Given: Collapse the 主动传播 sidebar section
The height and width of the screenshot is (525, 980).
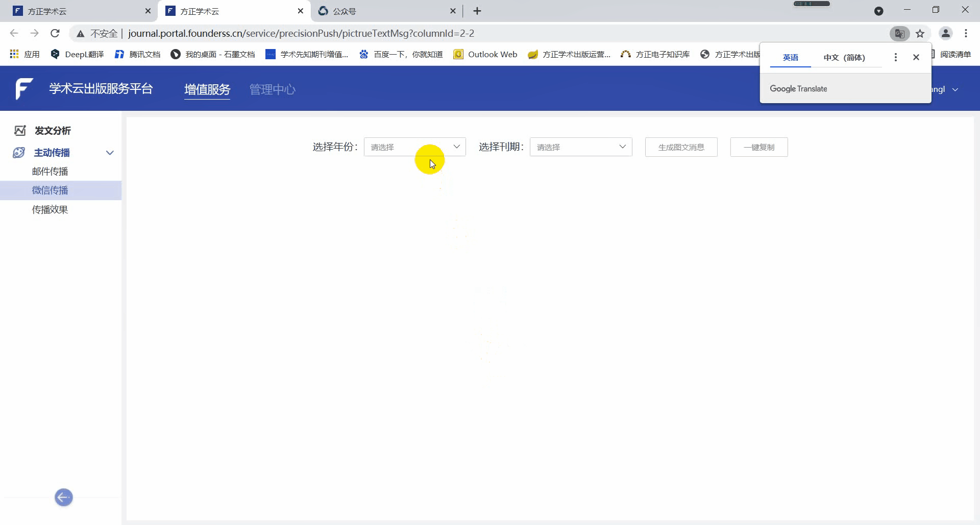Looking at the screenshot, I should (110, 152).
